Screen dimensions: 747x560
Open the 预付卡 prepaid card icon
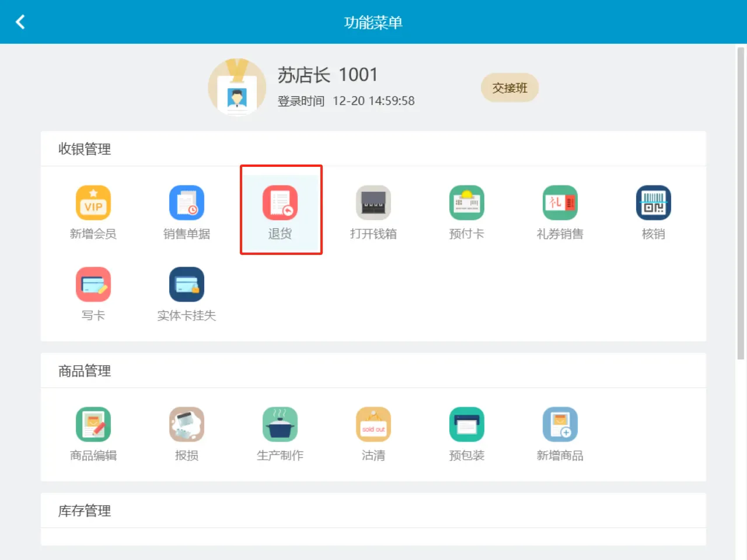pyautogui.click(x=467, y=202)
